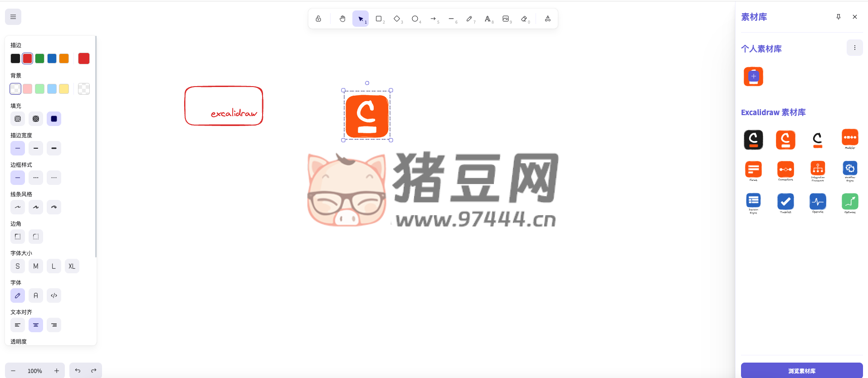Viewport: 868px width, 378px height.
Task: Set stroke width to thin
Action: [x=18, y=148]
